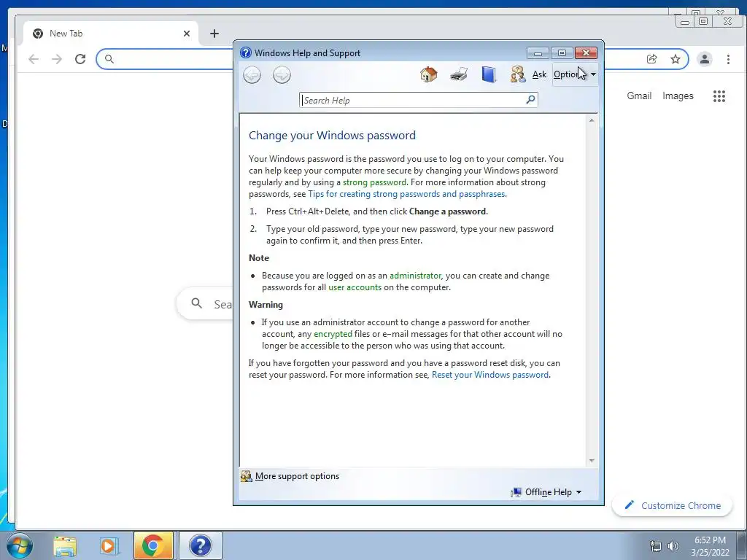Close the Windows Help and Support window
Viewport: 747px width, 560px height.
586,52
